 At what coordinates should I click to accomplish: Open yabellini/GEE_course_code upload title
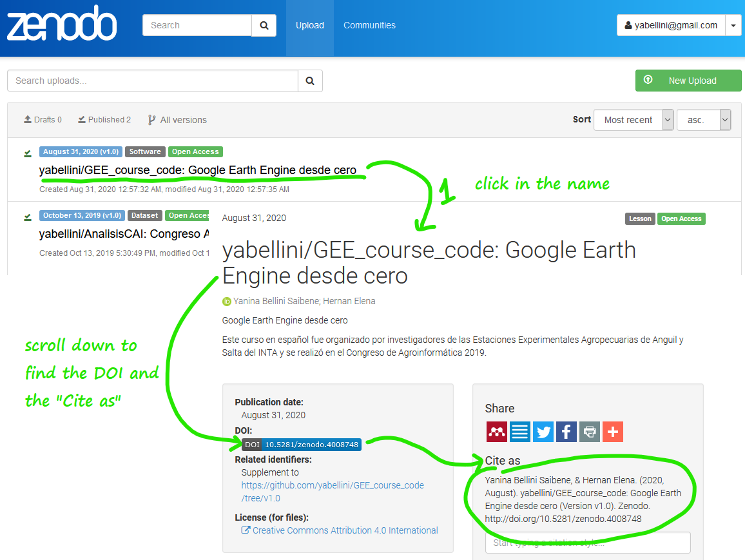pos(198,170)
